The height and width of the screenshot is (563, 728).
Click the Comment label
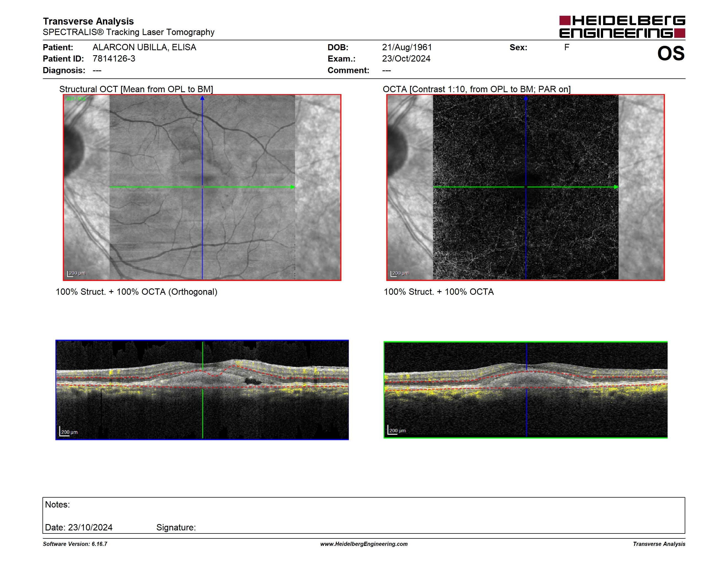coord(348,70)
